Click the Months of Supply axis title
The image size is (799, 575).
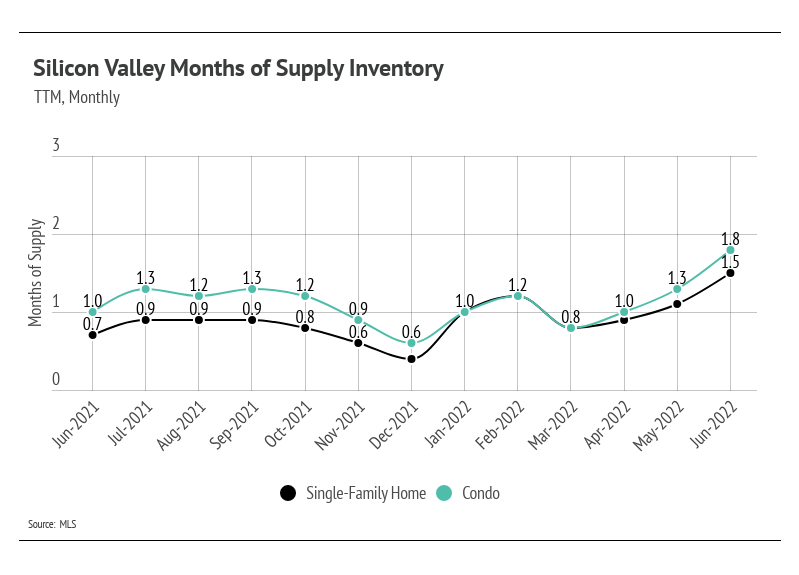tap(35, 273)
